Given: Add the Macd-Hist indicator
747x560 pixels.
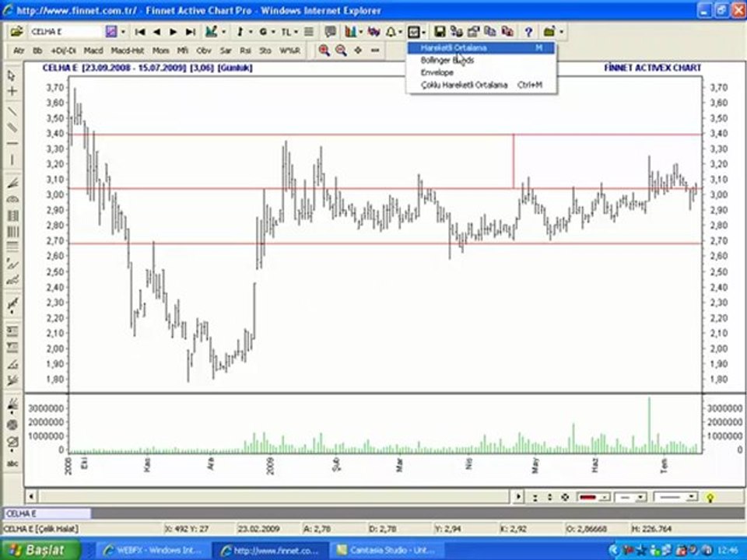Looking at the screenshot, I should click(128, 50).
